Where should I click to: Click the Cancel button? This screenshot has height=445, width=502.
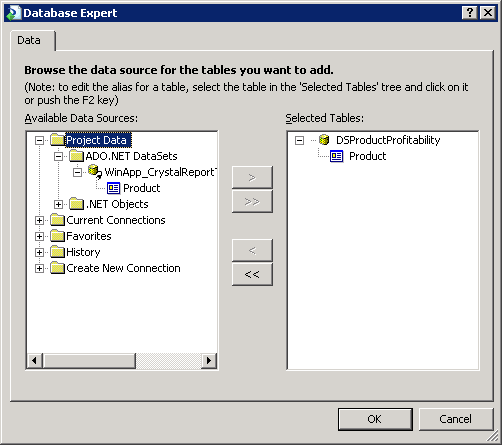(x=456, y=419)
